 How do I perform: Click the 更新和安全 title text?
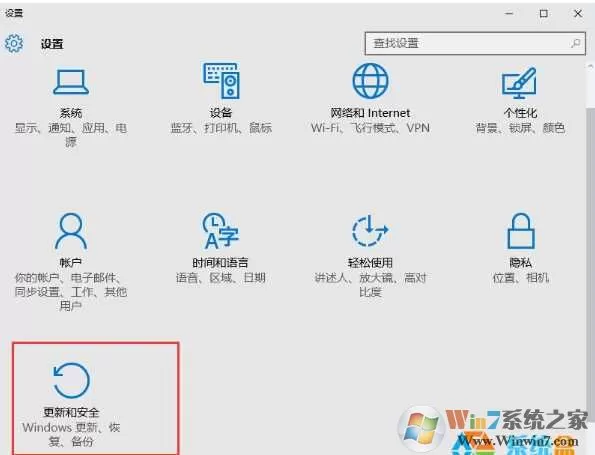click(71, 412)
